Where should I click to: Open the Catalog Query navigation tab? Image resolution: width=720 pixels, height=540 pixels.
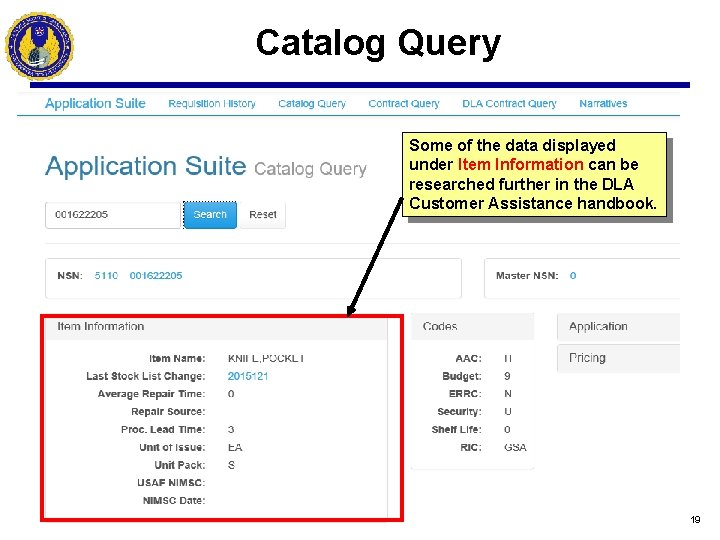coord(312,104)
